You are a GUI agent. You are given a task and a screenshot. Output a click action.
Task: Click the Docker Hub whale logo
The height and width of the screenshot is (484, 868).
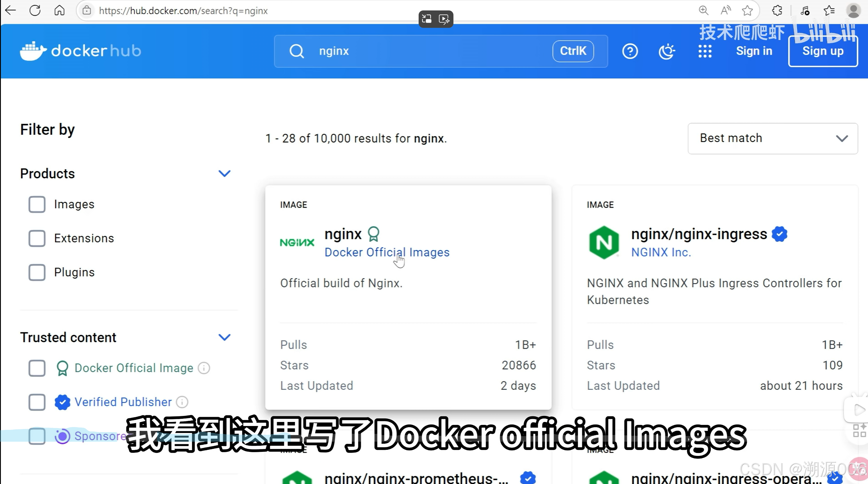tap(33, 51)
